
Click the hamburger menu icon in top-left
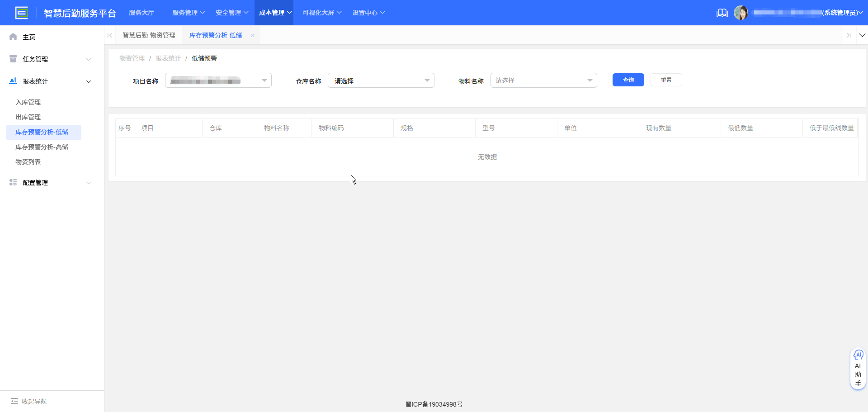point(22,13)
